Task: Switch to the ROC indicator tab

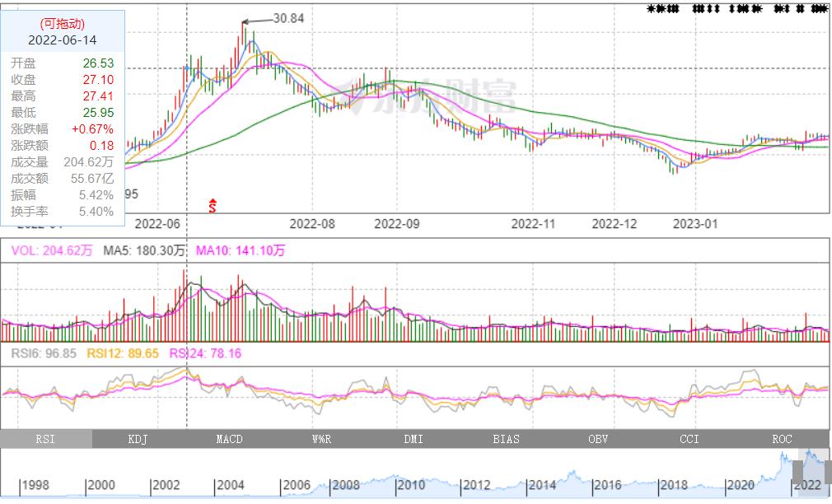Action: pyautogui.click(x=782, y=439)
